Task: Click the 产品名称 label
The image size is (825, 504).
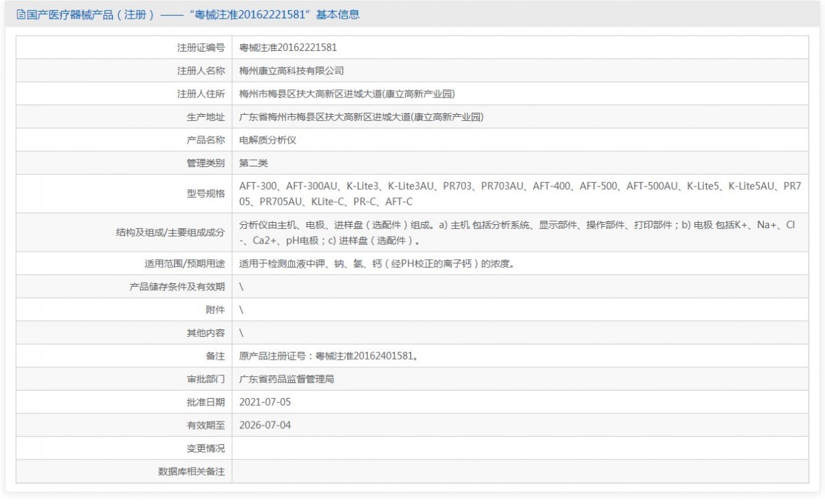Action: [x=206, y=140]
